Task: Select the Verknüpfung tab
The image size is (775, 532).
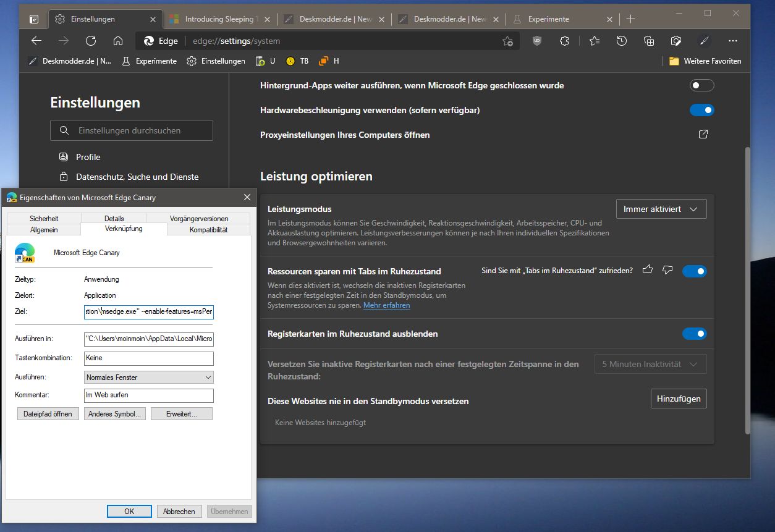Action: pyautogui.click(x=124, y=229)
